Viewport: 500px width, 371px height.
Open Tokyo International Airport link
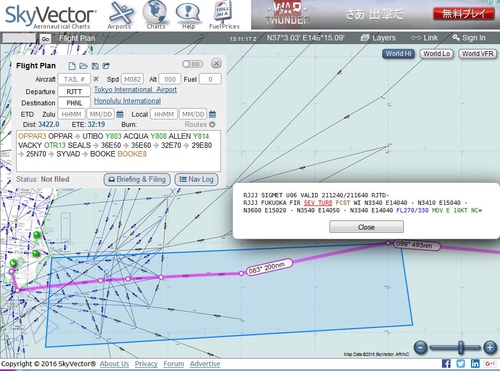[135, 90]
